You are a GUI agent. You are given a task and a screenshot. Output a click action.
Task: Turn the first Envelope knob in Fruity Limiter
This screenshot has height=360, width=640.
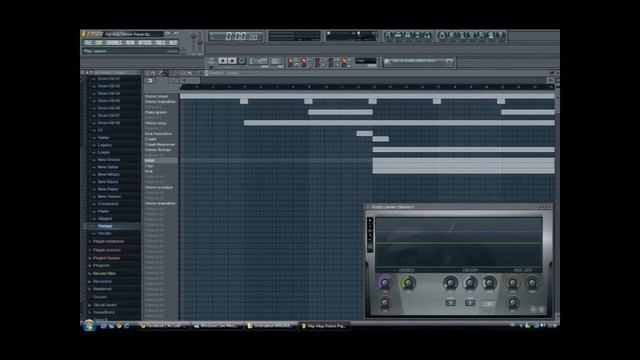450,283
